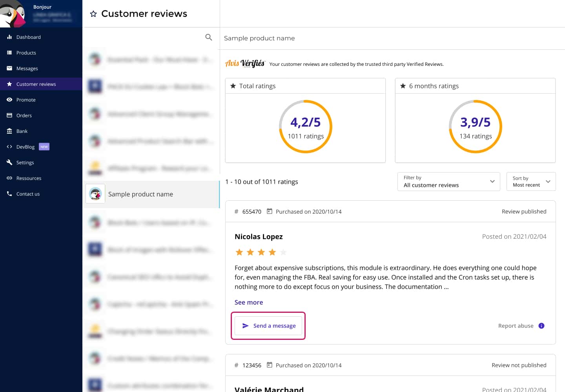Click the calendar icon on review 655470
The height and width of the screenshot is (392, 565).
point(270,211)
